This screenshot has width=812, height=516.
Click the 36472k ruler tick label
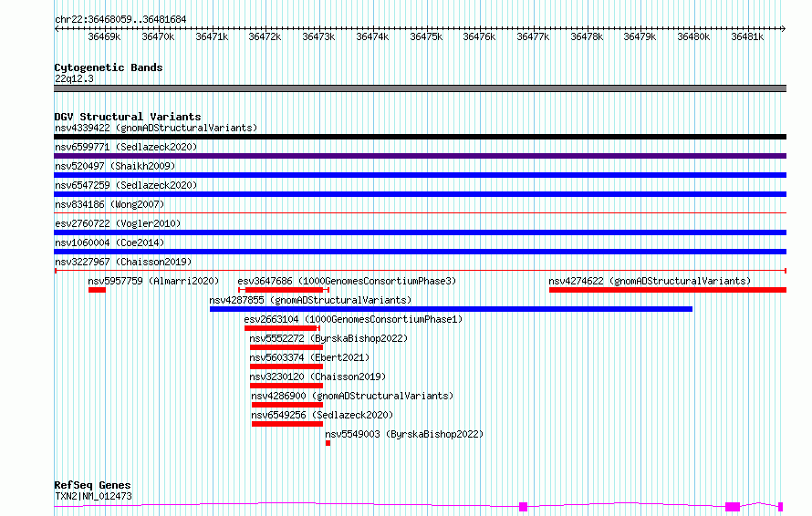click(265, 36)
